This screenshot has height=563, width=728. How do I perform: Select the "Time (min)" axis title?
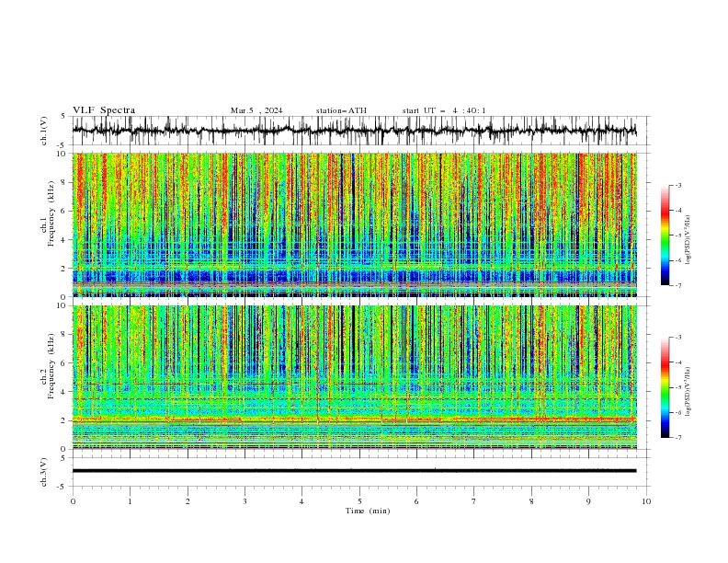[x=368, y=511]
